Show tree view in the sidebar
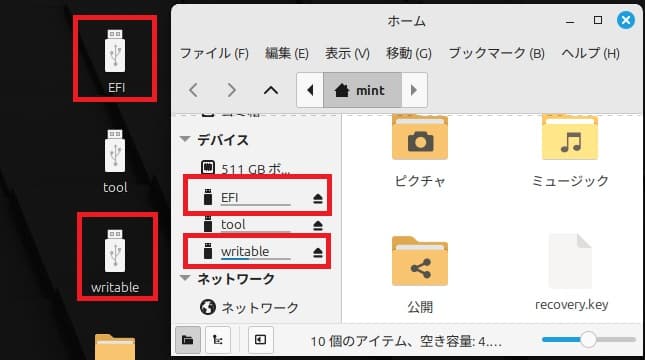Viewport: 645px width, 360px height. [218, 340]
